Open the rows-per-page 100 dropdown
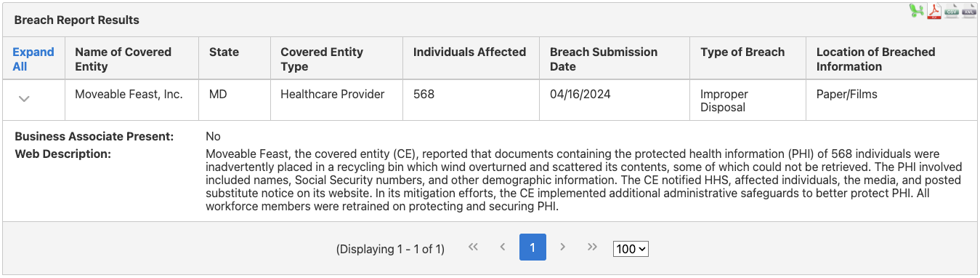Screen dimensions: 980x278 point(631,249)
